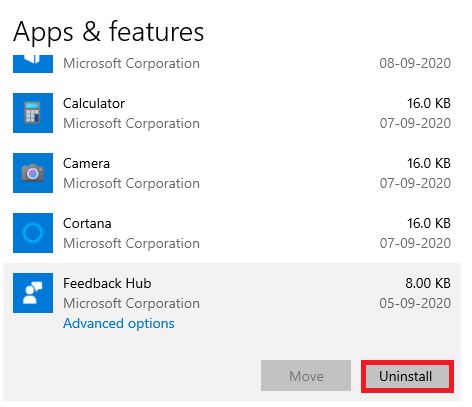Click the Apps & features heading

coord(109,32)
